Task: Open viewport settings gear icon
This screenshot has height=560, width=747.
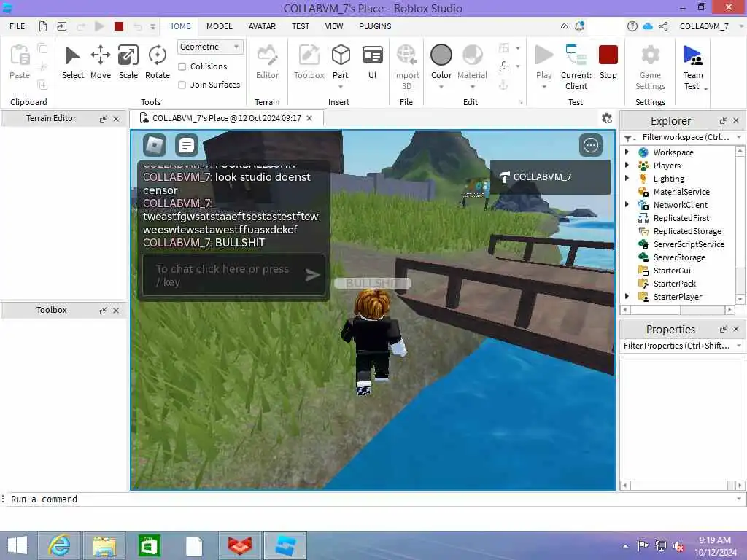Action: (x=606, y=118)
